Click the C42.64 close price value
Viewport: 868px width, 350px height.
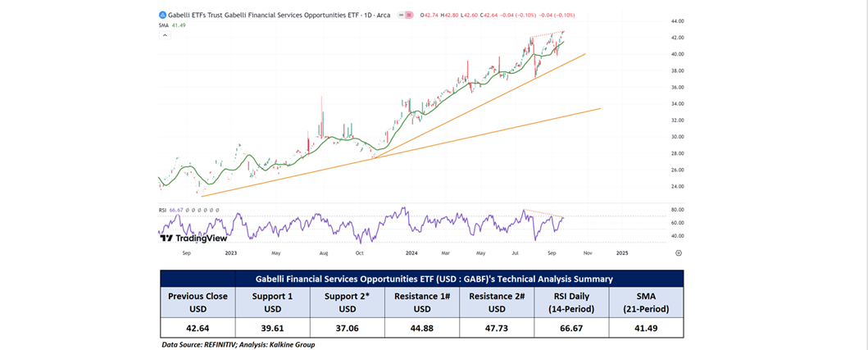coord(488,16)
